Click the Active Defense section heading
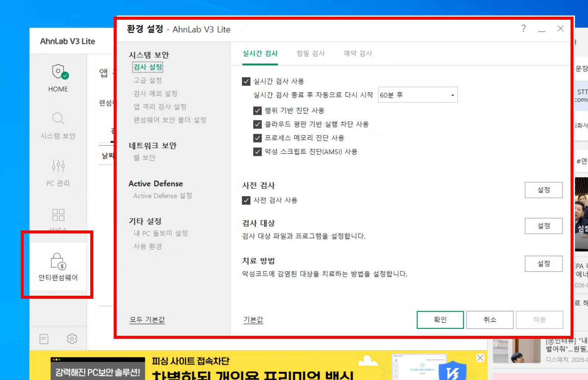This screenshot has width=588, height=380. click(x=156, y=184)
